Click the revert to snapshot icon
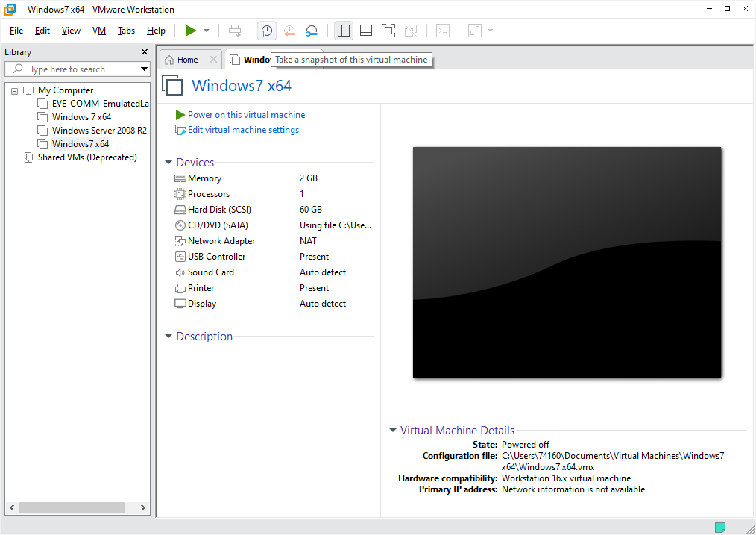The height and width of the screenshot is (535, 756). click(289, 31)
